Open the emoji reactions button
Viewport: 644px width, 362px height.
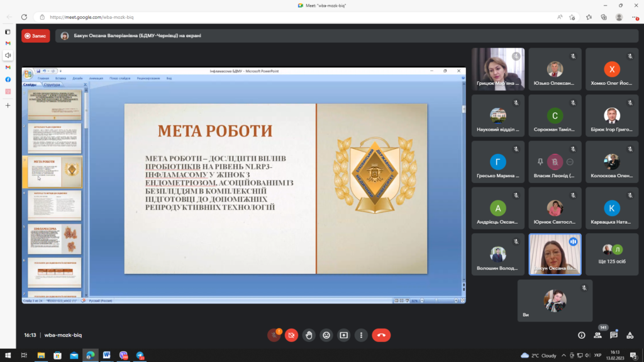click(326, 335)
